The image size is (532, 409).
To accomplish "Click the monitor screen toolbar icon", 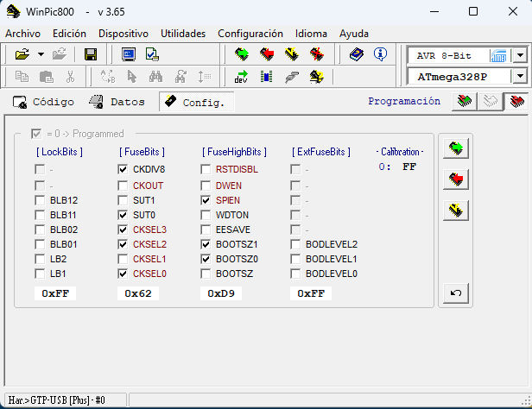I will coord(129,54).
